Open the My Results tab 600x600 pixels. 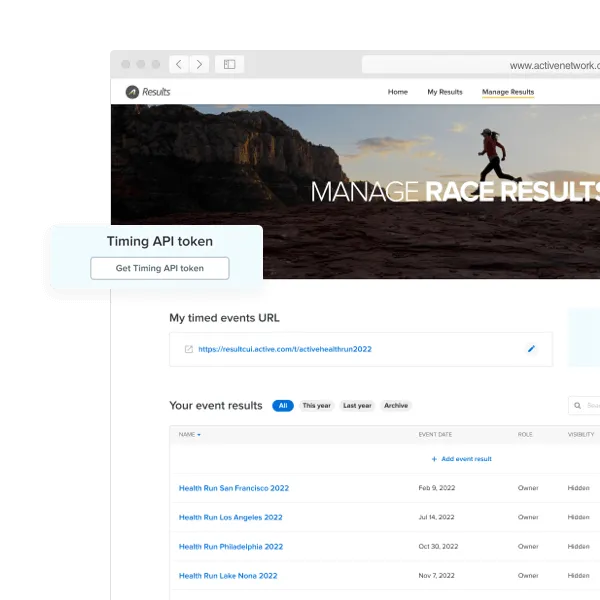[x=444, y=92]
